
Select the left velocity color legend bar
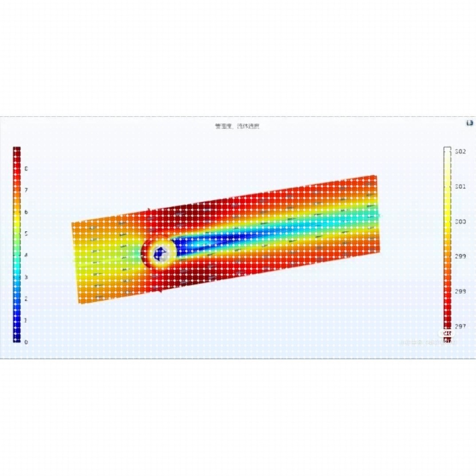(18, 244)
